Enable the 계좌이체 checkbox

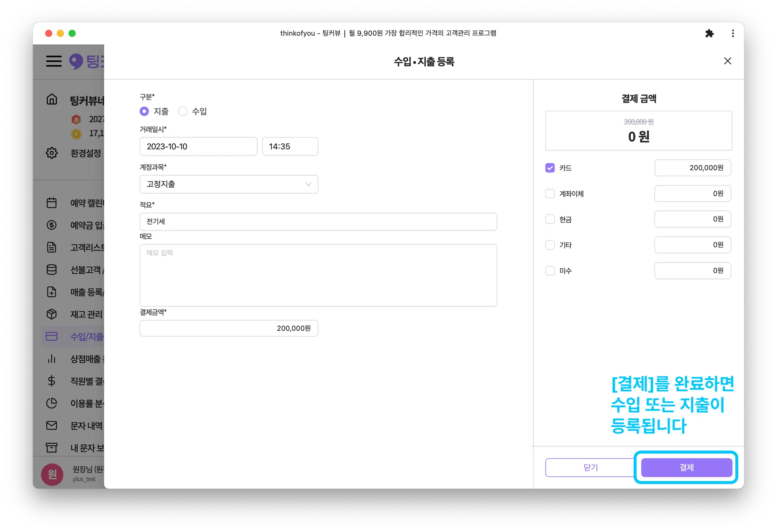coord(550,194)
